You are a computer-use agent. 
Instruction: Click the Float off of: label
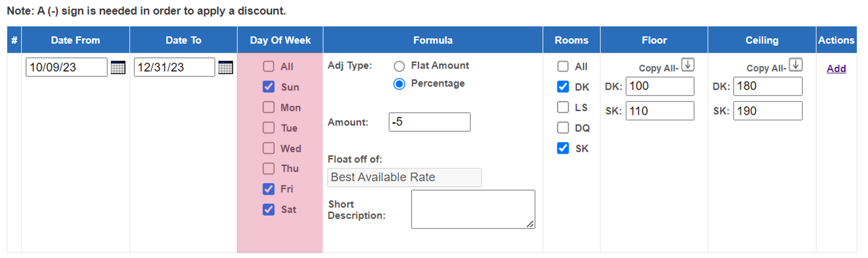[x=355, y=159]
